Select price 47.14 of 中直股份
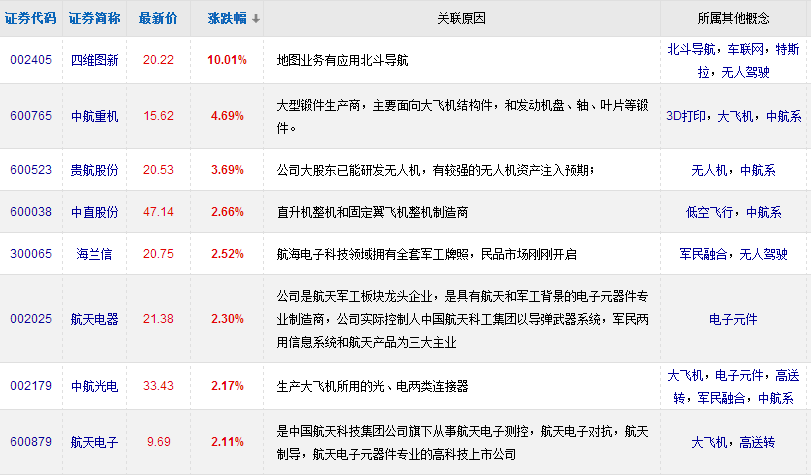The image size is (811, 475). coord(158,212)
